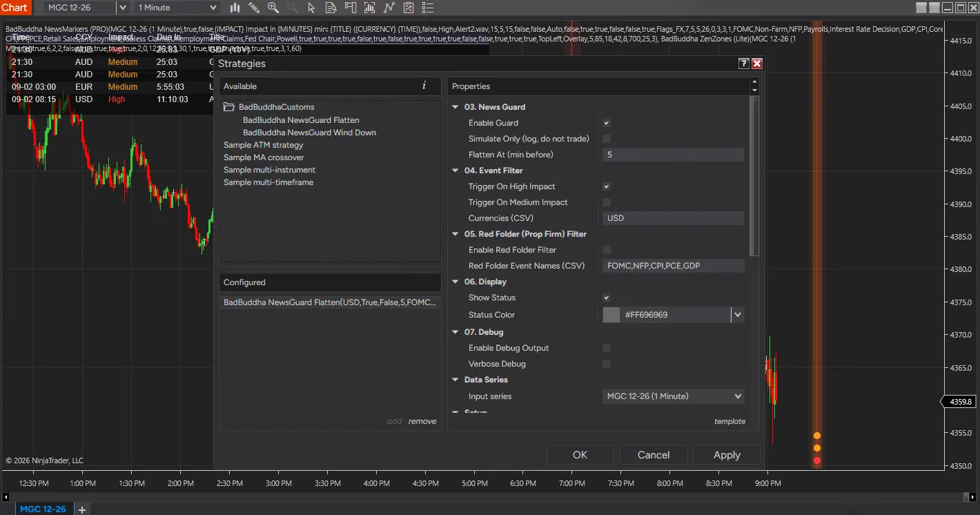Viewport: 980px width, 515px height.
Task: Open the bar type chart style icon
Action: tap(235, 8)
